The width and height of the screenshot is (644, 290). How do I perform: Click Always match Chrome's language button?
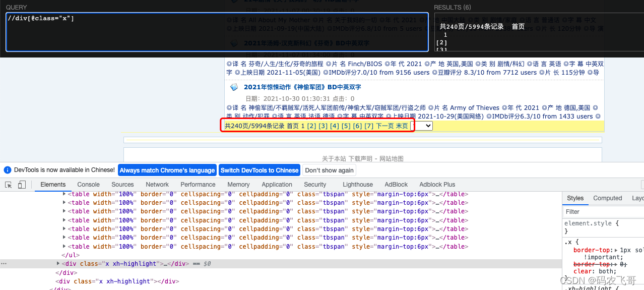tap(167, 170)
